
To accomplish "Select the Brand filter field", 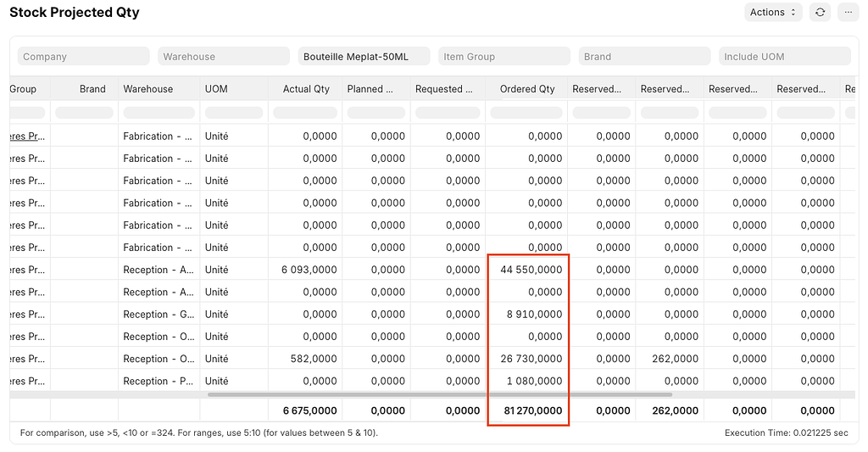I will click(644, 57).
